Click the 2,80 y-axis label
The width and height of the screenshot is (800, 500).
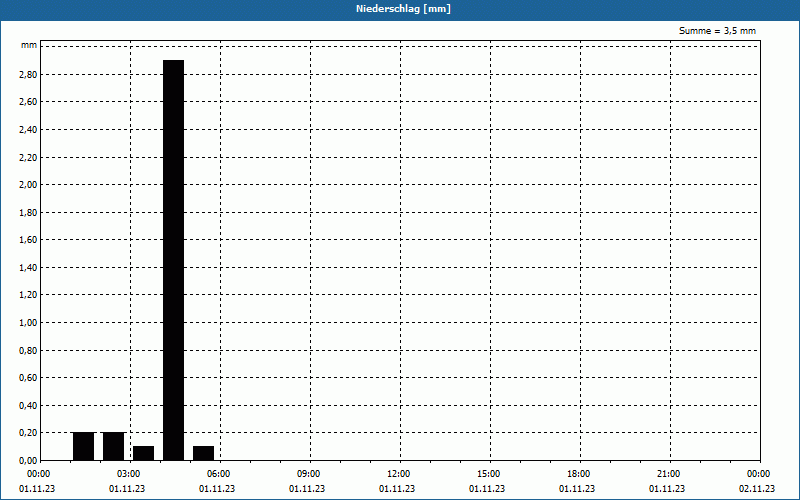click(28, 74)
